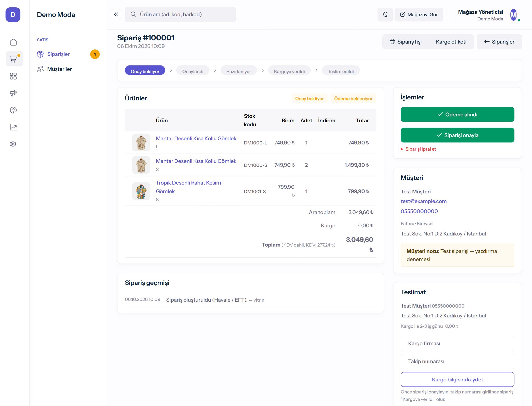Collapse the sidebar with double chevron

coord(116,14)
